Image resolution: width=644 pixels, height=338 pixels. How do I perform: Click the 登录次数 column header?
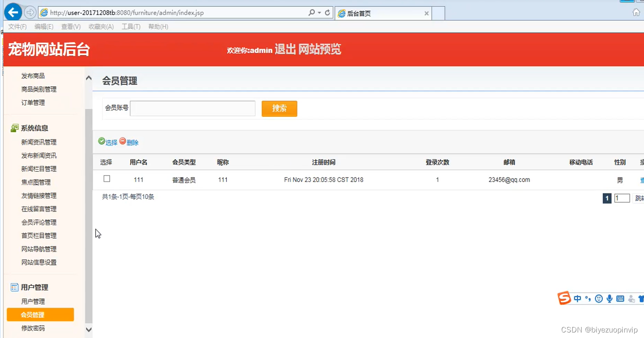coord(438,162)
